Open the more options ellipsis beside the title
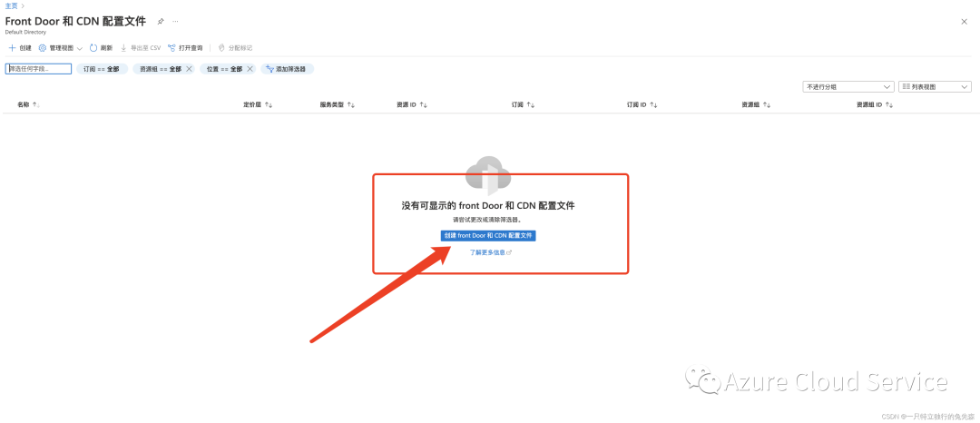Screen dimensions: 980x423 tap(176, 21)
